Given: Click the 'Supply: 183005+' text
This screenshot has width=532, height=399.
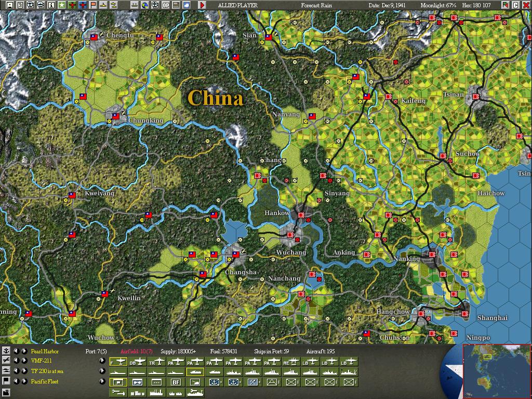Looking at the screenshot, I should pyautogui.click(x=178, y=352).
